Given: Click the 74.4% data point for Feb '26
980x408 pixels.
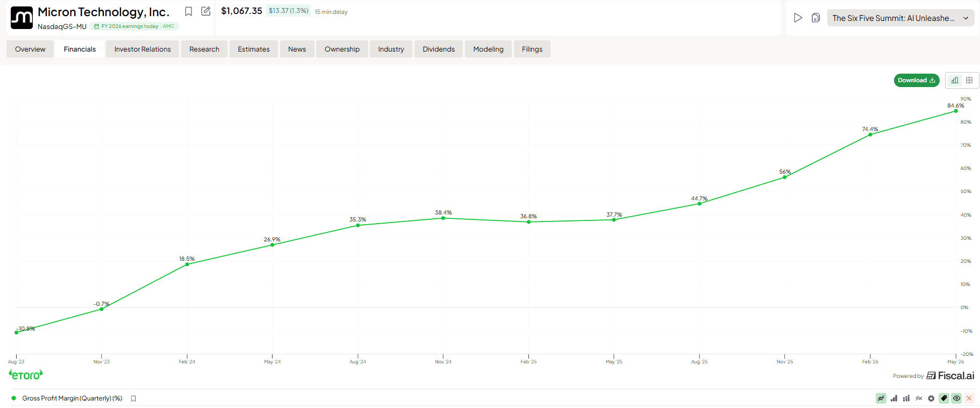Looking at the screenshot, I should (x=870, y=134).
